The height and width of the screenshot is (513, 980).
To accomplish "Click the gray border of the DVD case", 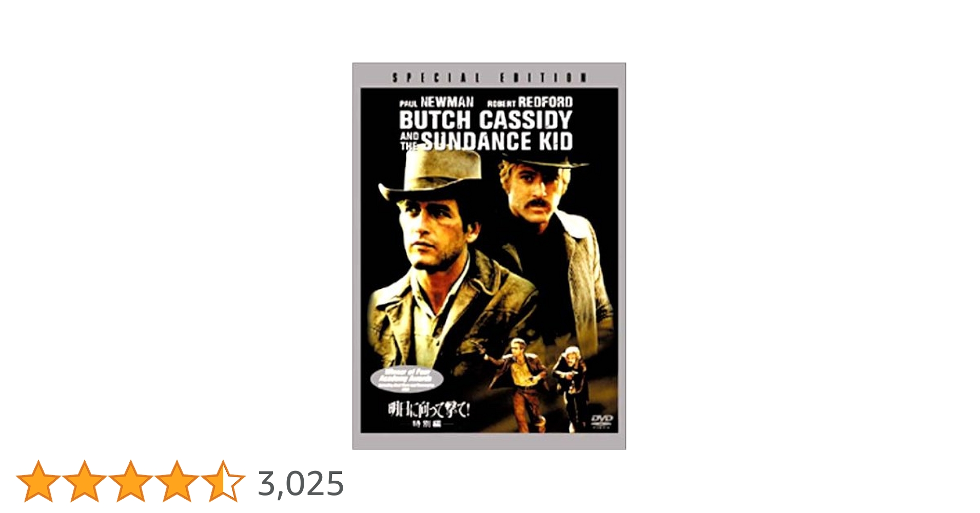I will 356,256.
